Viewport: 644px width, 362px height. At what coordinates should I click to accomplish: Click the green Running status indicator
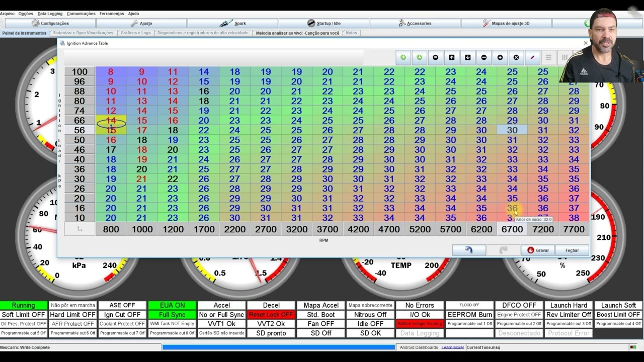tap(23, 305)
